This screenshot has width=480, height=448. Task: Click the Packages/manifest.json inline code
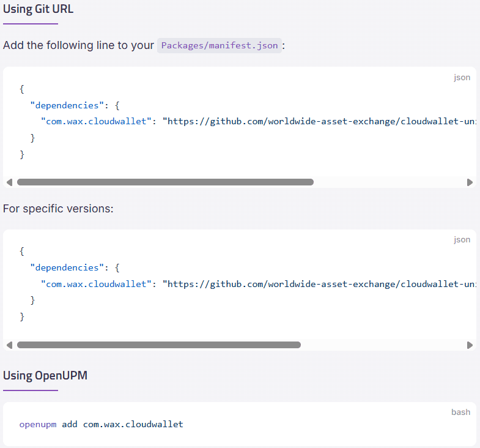[220, 45]
